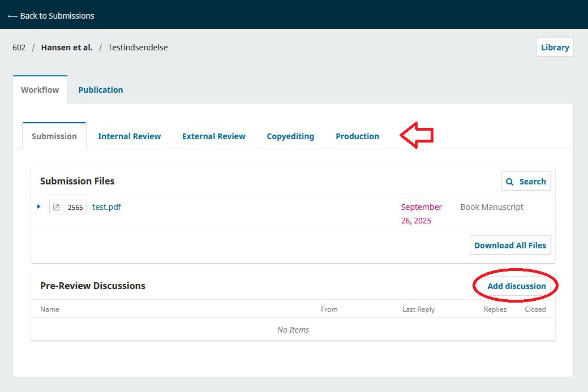The image size is (588, 392).
Task: Click the September 26, 2025 date
Action: 421,214
